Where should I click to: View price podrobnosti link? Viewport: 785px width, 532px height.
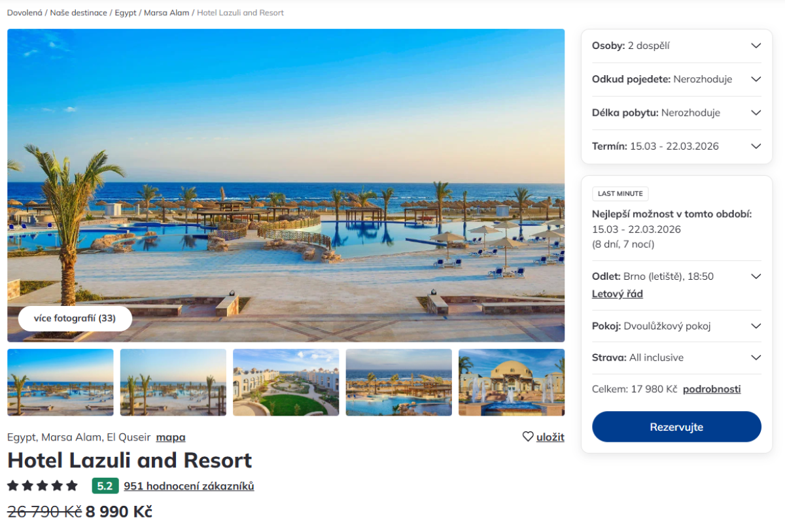click(x=712, y=389)
